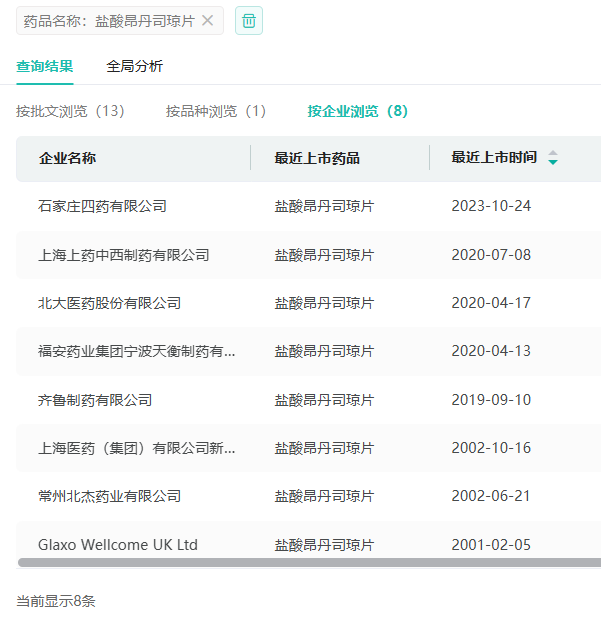Click the 最近上市药品 column header
The image size is (601, 634).
tap(317, 158)
